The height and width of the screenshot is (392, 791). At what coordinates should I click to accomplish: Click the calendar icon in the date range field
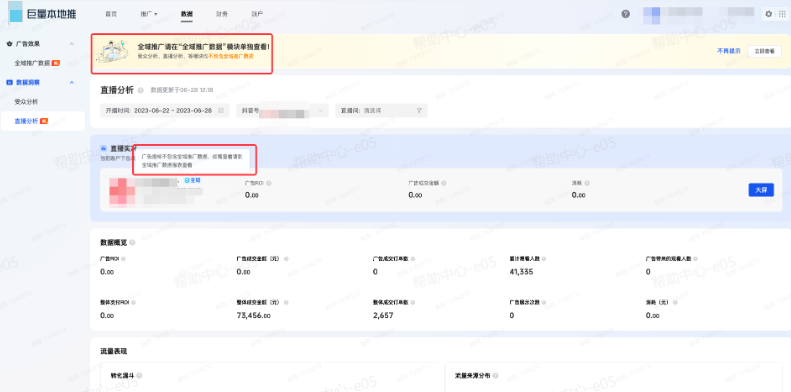[220, 110]
